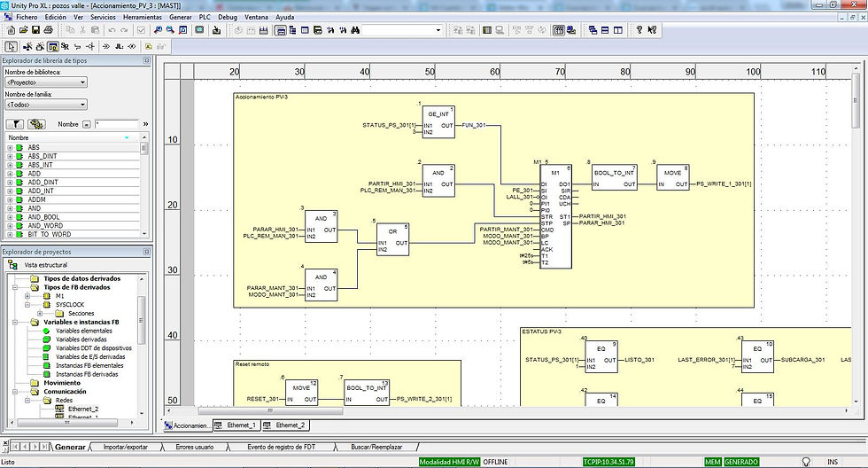
Task: Click the double chevron next to Nombre filter
Action: [x=145, y=124]
